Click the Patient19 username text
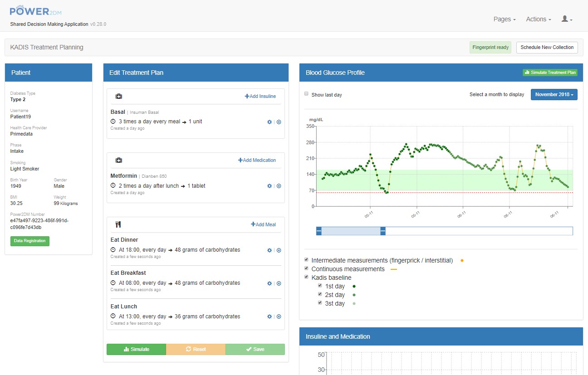The image size is (588, 375). pyautogui.click(x=21, y=117)
